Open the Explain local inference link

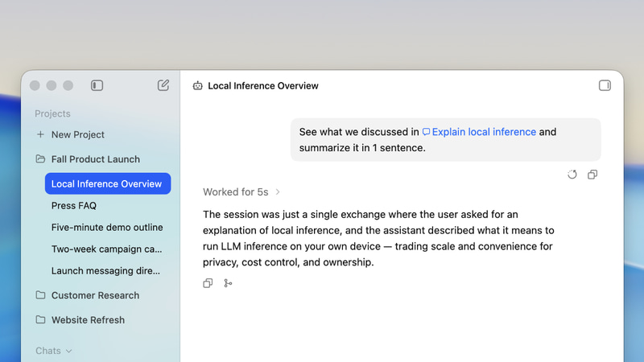tap(479, 132)
